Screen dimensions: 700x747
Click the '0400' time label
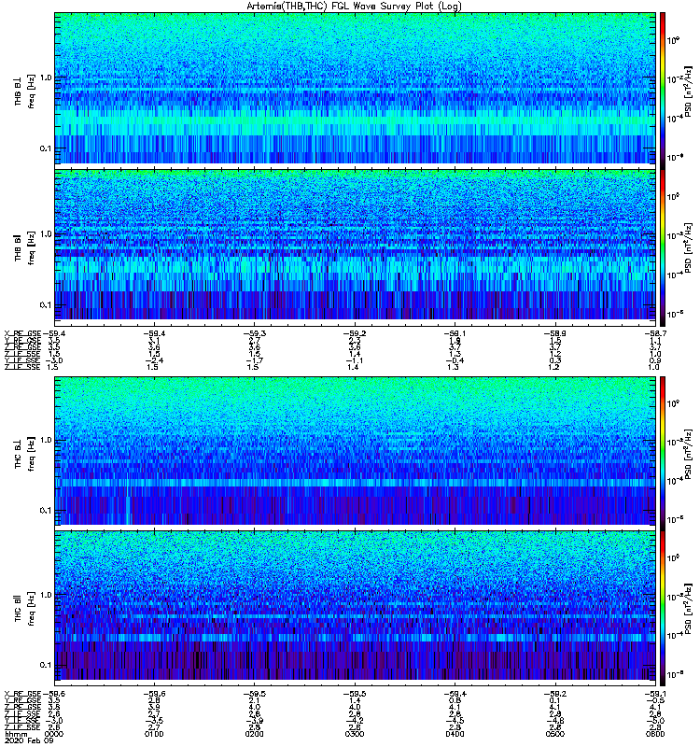(x=455, y=734)
